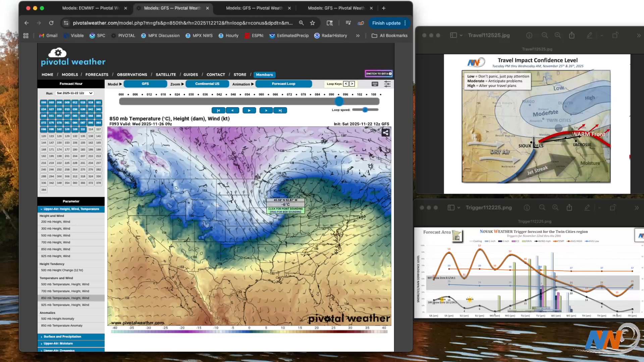The height and width of the screenshot is (362, 644).
Task: Click the browser address bar URL
Action: coord(182,23)
